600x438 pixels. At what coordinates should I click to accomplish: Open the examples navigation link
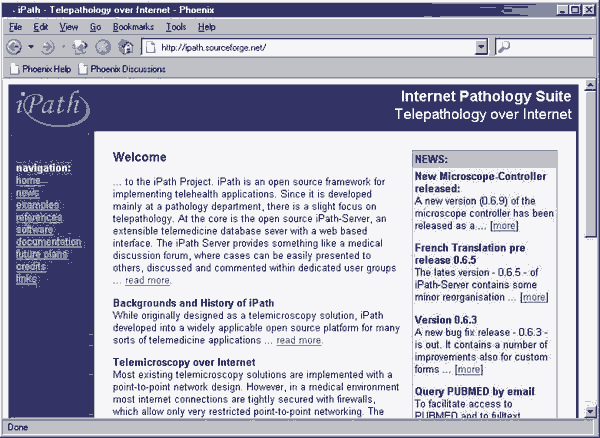pyautogui.click(x=38, y=205)
